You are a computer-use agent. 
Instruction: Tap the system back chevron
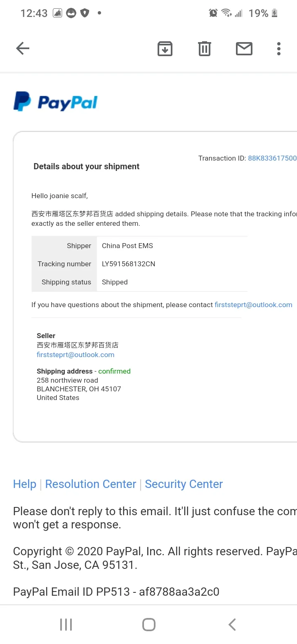click(232, 625)
